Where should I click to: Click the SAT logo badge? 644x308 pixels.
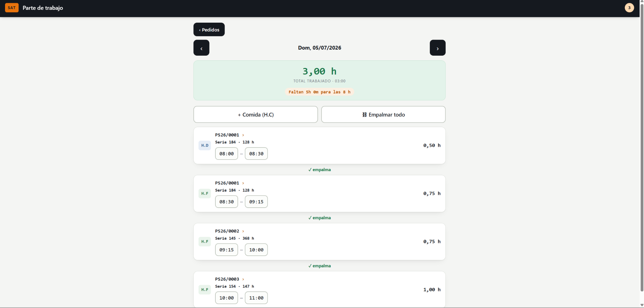click(x=12, y=8)
